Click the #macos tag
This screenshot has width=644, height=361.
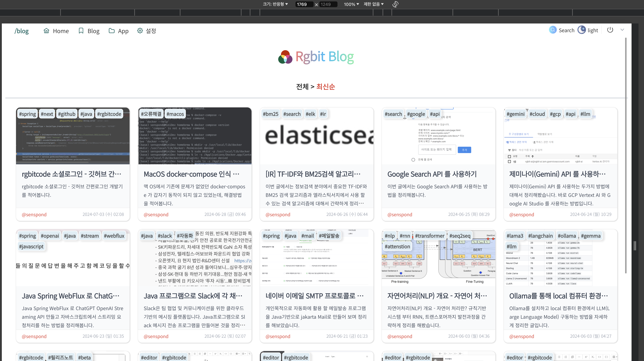point(175,114)
